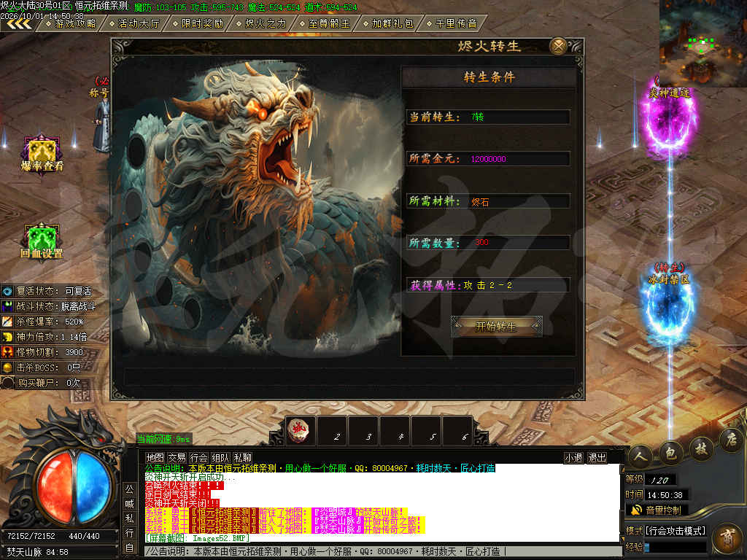
Task: Open the 私聊 private chat button
Action: coord(242,458)
